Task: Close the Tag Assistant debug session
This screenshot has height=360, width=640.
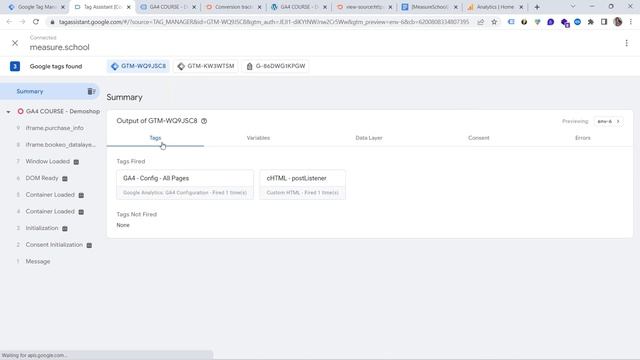Action: click(15, 43)
